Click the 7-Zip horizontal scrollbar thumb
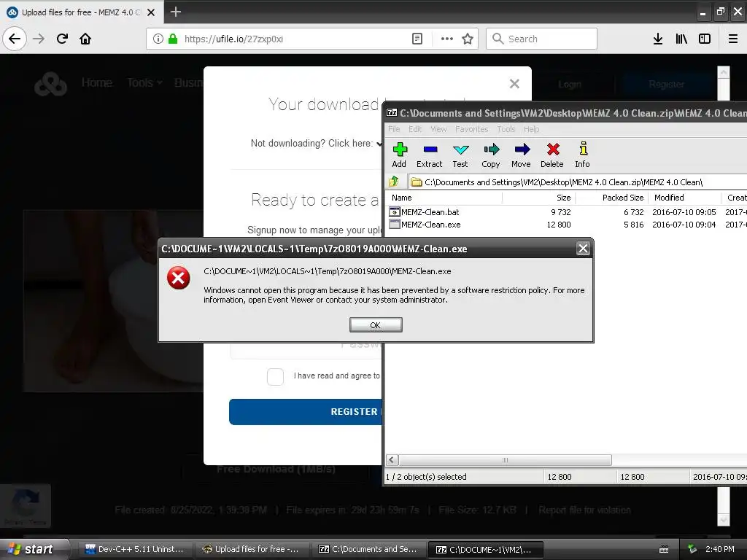747x560 pixels. [x=505, y=460]
